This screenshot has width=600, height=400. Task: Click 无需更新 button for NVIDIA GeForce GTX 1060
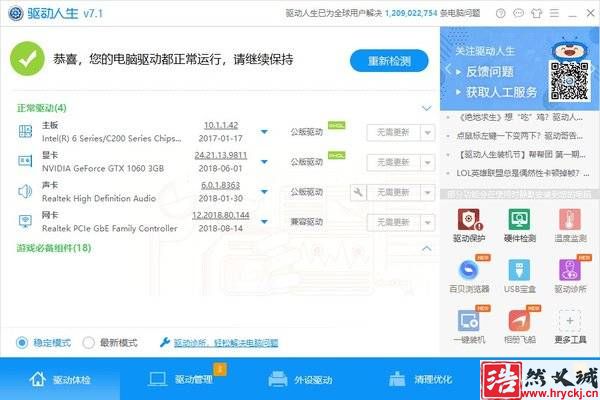[393, 163]
